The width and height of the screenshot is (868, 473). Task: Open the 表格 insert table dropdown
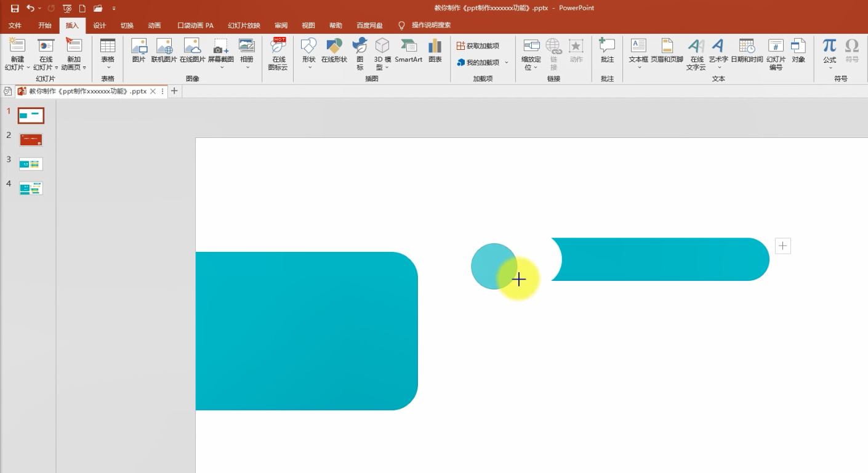coord(108,54)
